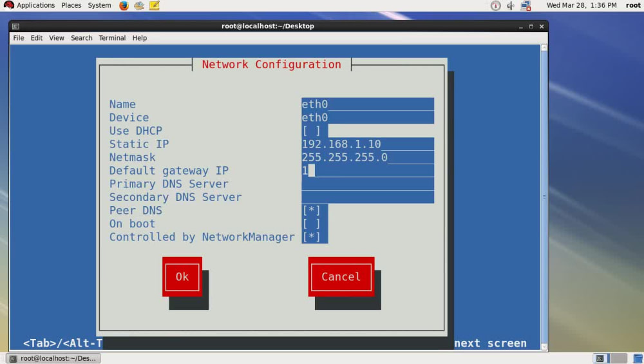Switch to the second workspace
644x364 pixels.
(619, 358)
